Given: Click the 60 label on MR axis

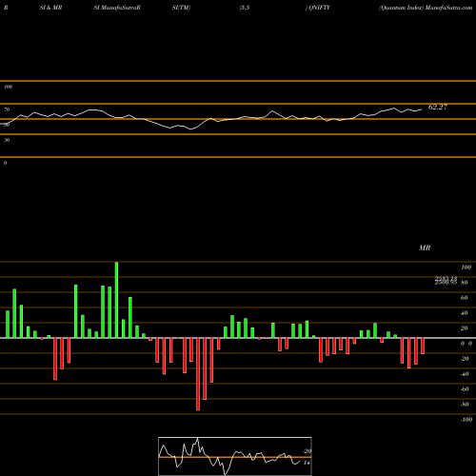Looking at the screenshot, I should coord(464,298).
